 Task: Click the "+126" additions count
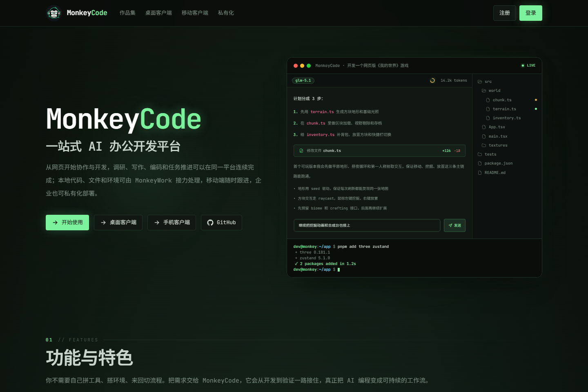click(446, 151)
